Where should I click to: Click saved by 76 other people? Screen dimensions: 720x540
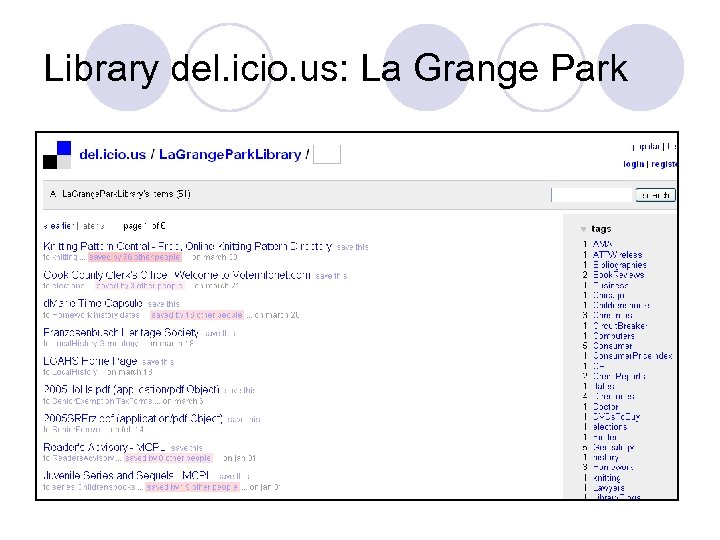[x=135, y=257]
